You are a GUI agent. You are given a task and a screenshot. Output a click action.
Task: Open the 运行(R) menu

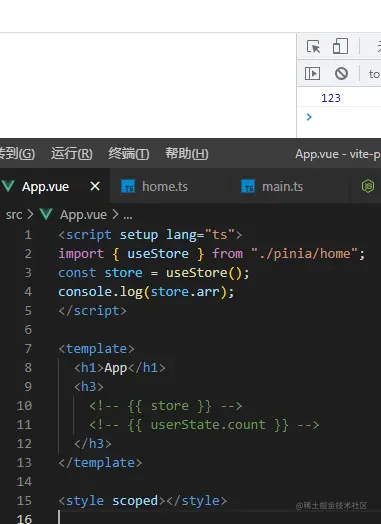[x=72, y=154]
